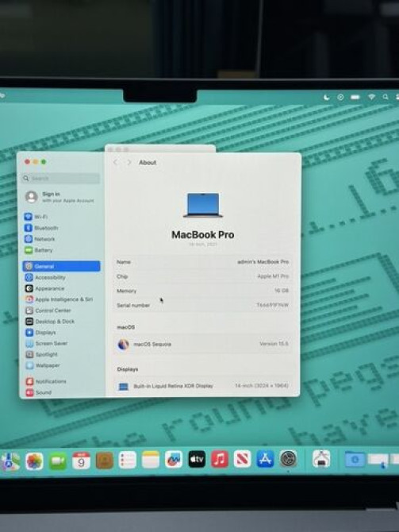399x532 pixels.
Task: Open Control Center settings
Action: [48, 310]
